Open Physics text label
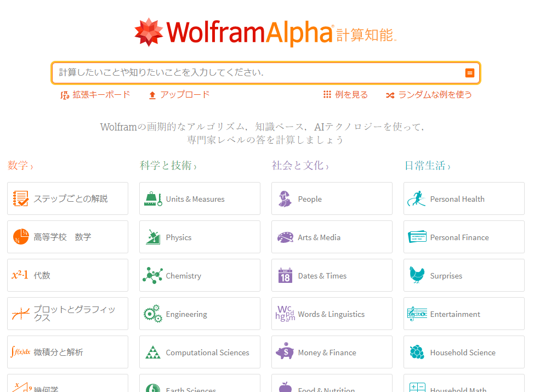The image size is (534, 392). 178,237
